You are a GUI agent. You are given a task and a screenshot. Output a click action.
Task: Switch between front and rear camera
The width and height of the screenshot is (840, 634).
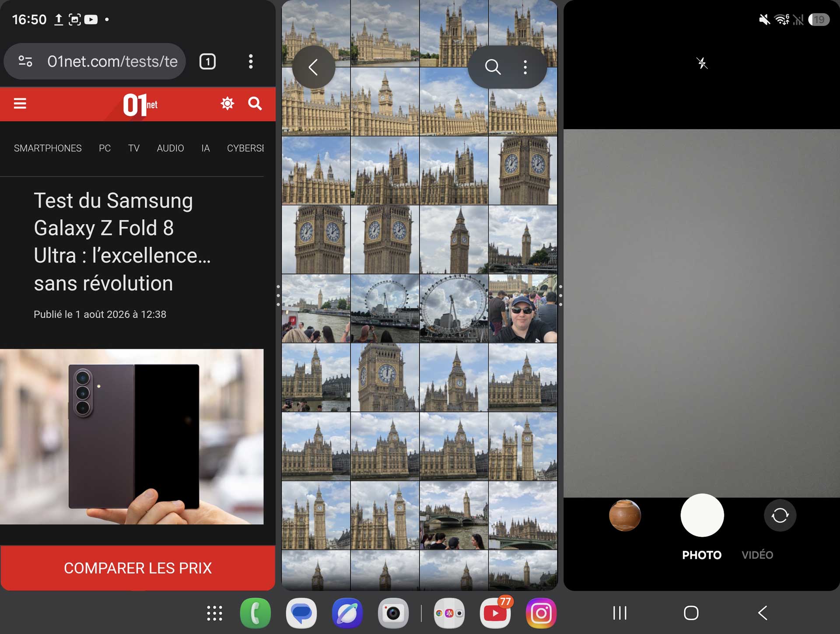pos(780,515)
